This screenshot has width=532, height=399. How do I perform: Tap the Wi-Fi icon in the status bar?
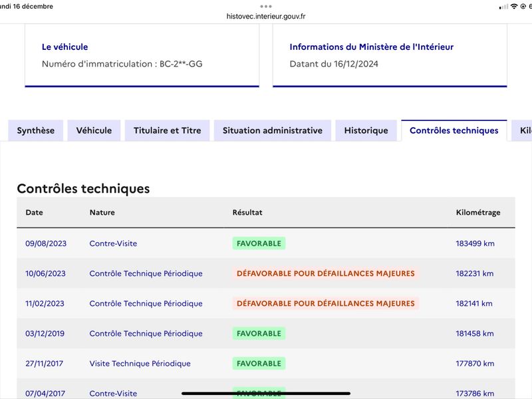tap(514, 7)
